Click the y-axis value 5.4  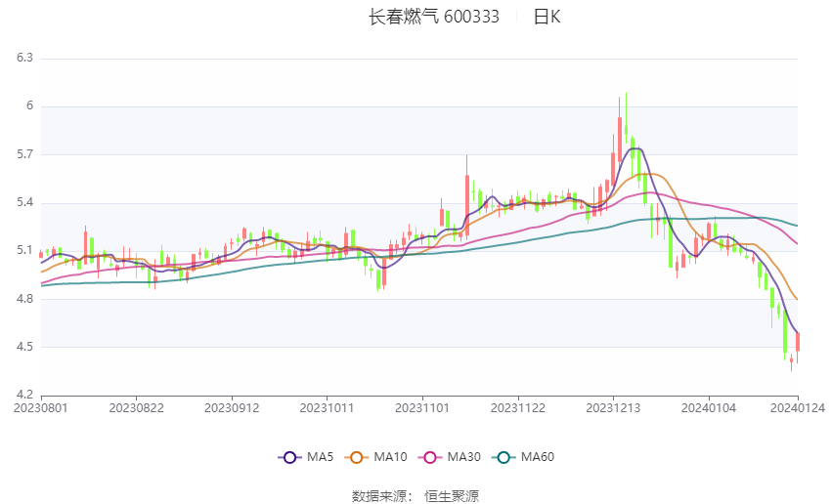point(24,202)
